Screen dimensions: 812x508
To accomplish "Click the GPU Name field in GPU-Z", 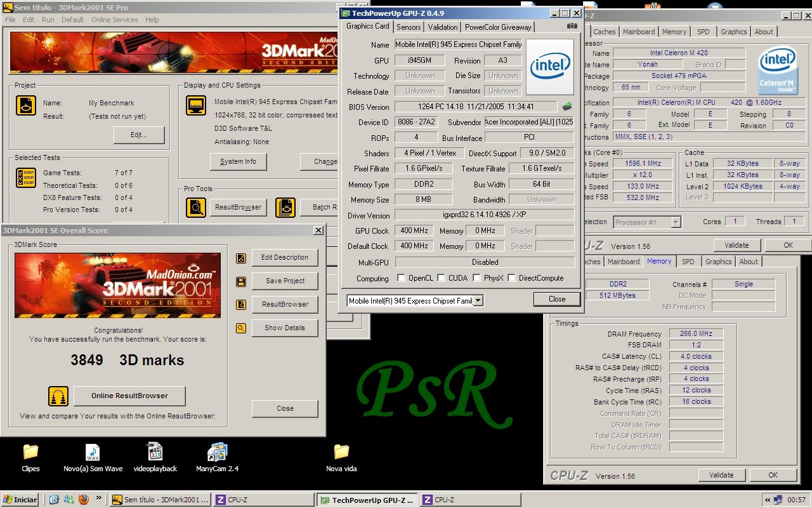I will click(459, 44).
